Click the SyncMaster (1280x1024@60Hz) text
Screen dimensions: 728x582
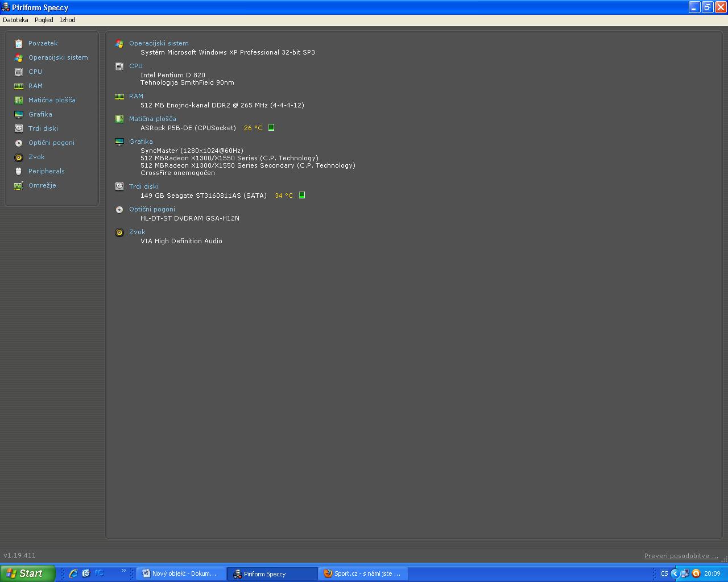(x=192, y=151)
